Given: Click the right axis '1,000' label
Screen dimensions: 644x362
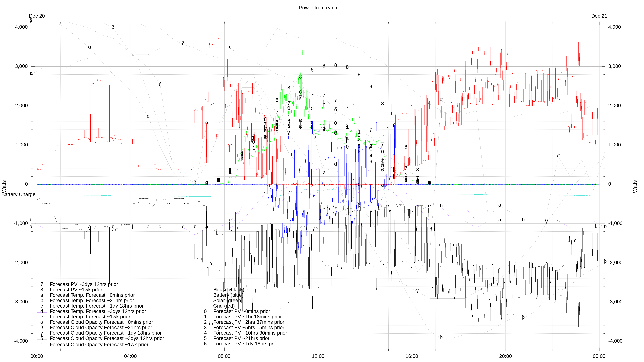Looking at the screenshot, I should point(614,145).
